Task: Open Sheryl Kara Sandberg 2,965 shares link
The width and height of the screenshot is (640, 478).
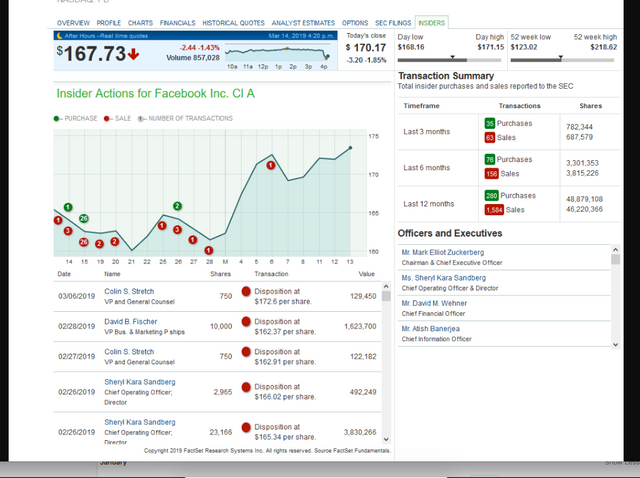Action: pos(140,382)
